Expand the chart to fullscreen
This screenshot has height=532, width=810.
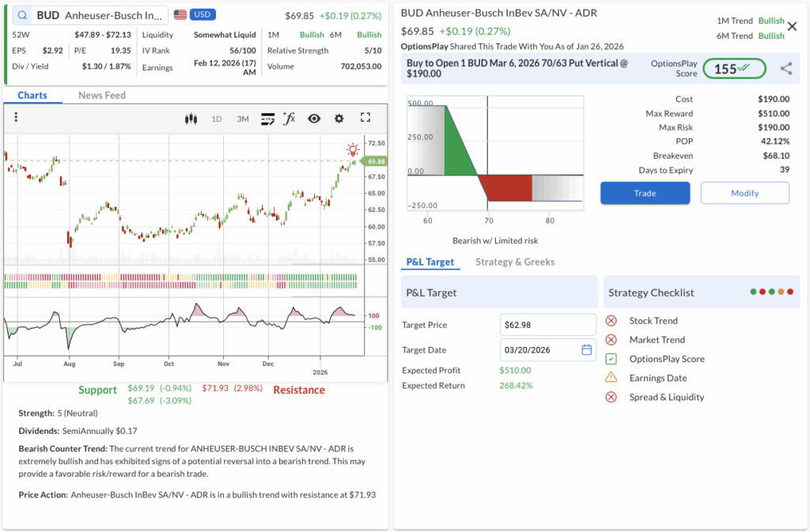(x=365, y=118)
